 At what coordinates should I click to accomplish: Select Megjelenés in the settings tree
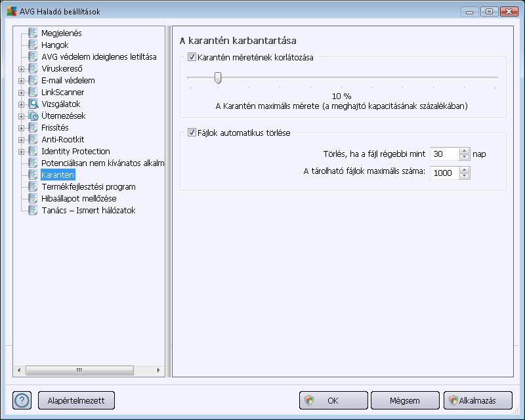[x=61, y=33]
